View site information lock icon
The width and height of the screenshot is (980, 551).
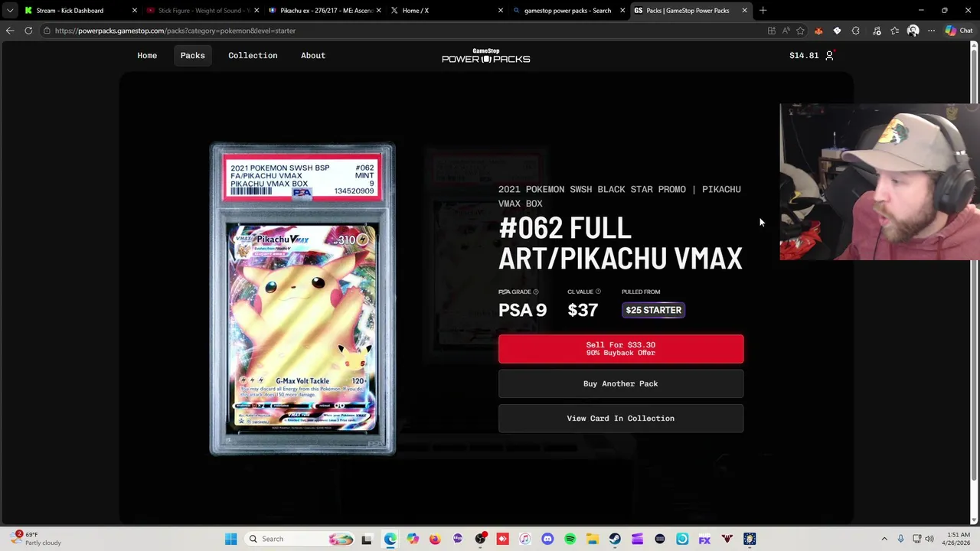[x=47, y=31]
